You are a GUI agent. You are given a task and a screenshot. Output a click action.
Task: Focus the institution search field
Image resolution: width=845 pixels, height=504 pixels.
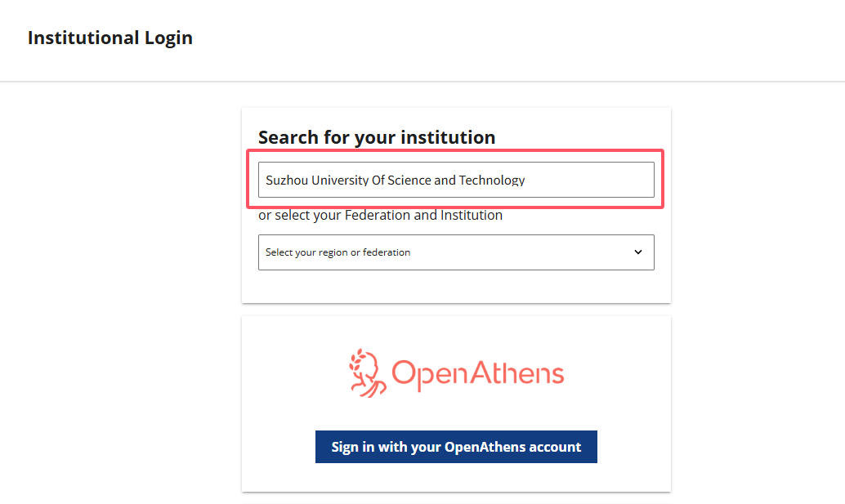tap(456, 180)
